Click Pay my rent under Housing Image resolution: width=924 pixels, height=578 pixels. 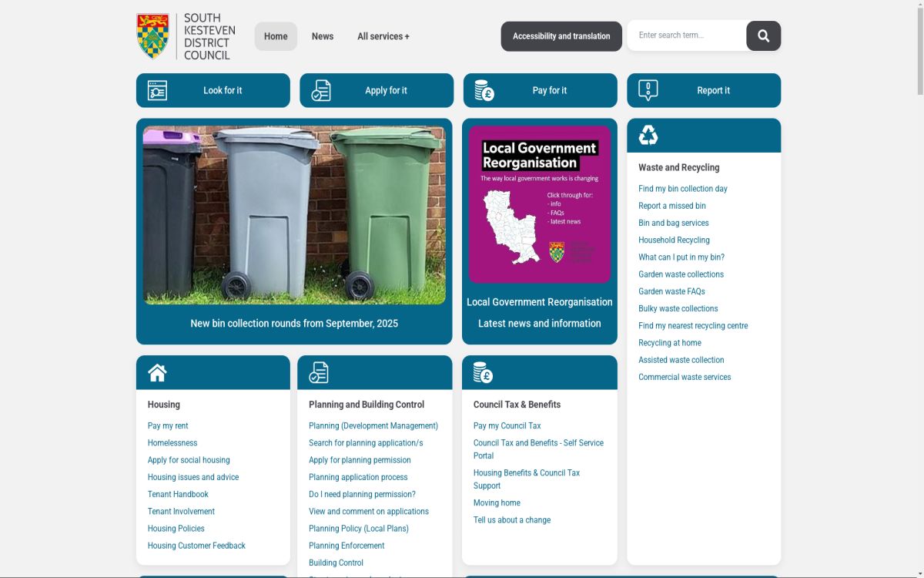[x=168, y=425]
